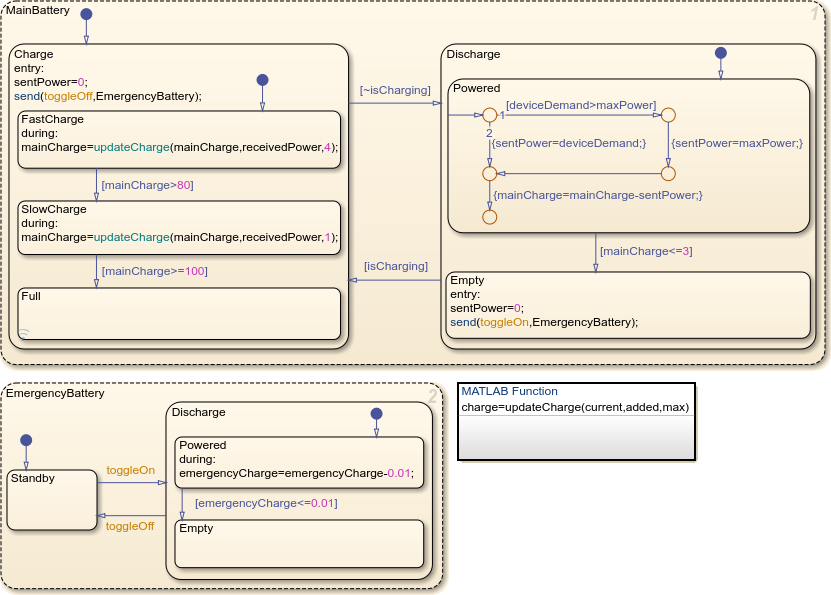The height and width of the screenshot is (595, 831).
Task: Select the final junction below mainCharge-sentPower action
Action: click(489, 216)
